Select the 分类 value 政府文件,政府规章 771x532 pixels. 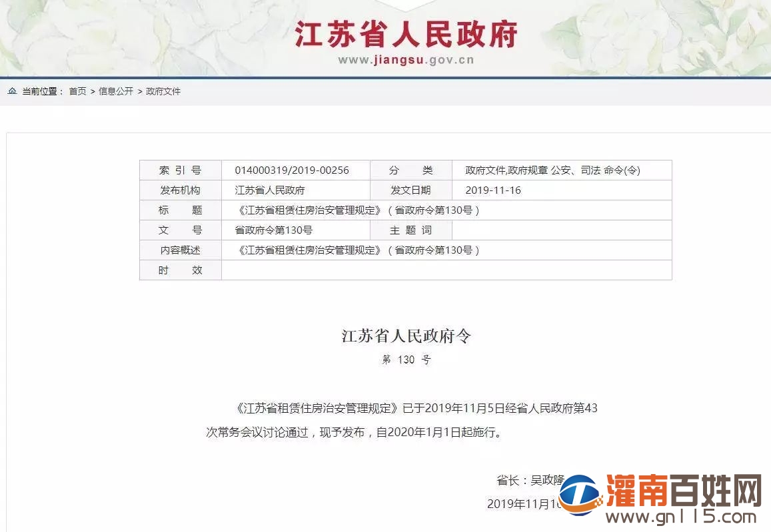tap(506, 170)
